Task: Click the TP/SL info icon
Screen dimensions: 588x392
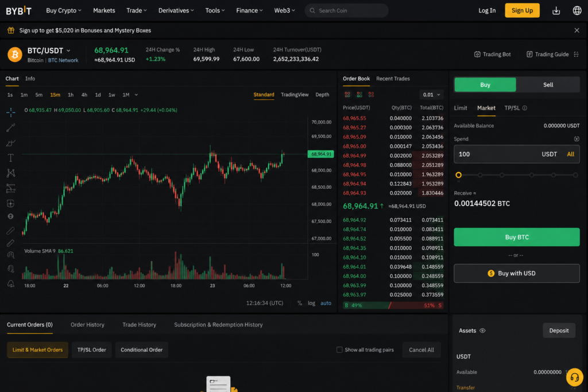Action: pyautogui.click(x=525, y=108)
